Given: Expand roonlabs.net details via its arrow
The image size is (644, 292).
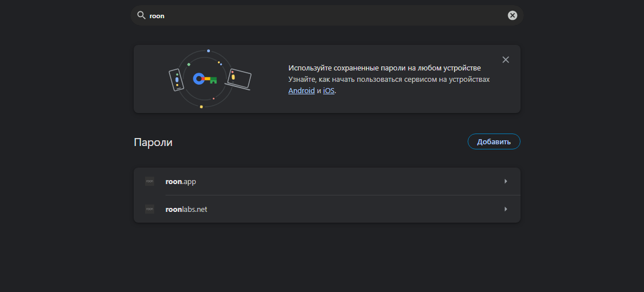Looking at the screenshot, I should 506,209.
